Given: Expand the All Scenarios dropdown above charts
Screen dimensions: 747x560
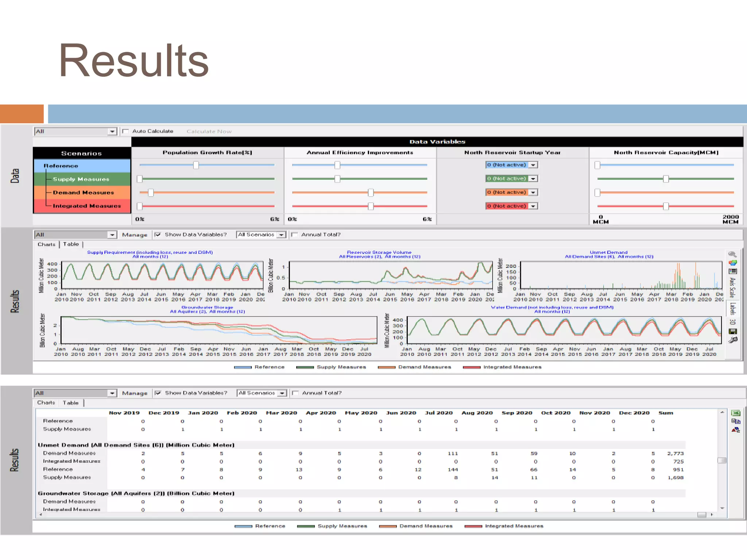Looking at the screenshot, I should coord(281,235).
